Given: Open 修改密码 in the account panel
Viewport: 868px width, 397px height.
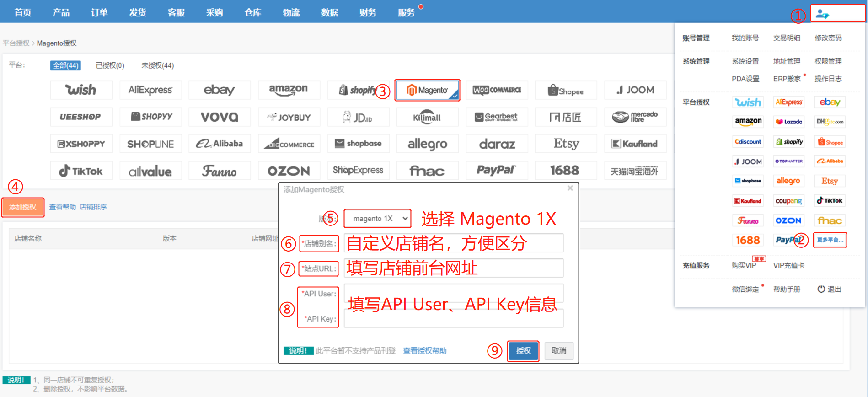Looking at the screenshot, I should pos(828,38).
